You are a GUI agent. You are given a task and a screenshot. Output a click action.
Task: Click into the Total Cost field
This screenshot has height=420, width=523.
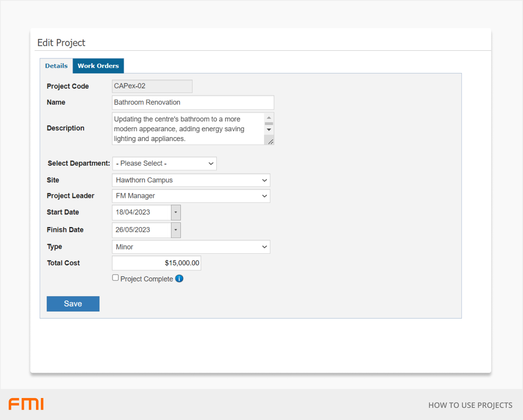[157, 263]
